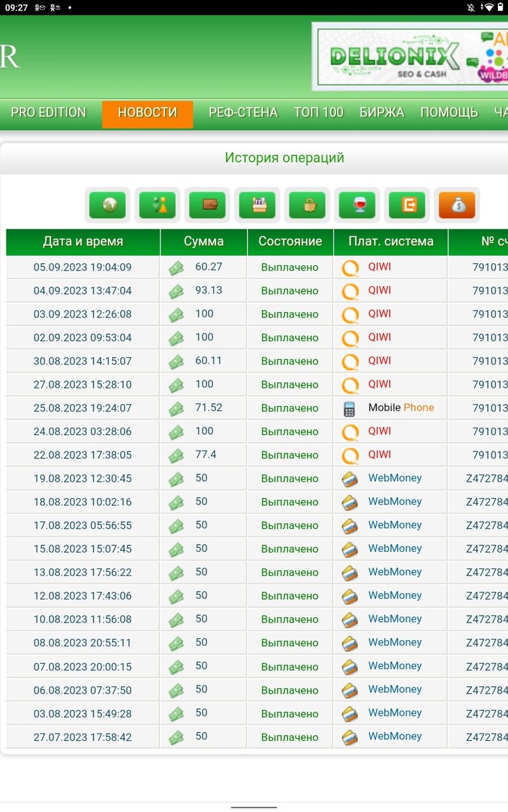
Task: Open the НОВОСТИ tab
Action: coord(148,114)
